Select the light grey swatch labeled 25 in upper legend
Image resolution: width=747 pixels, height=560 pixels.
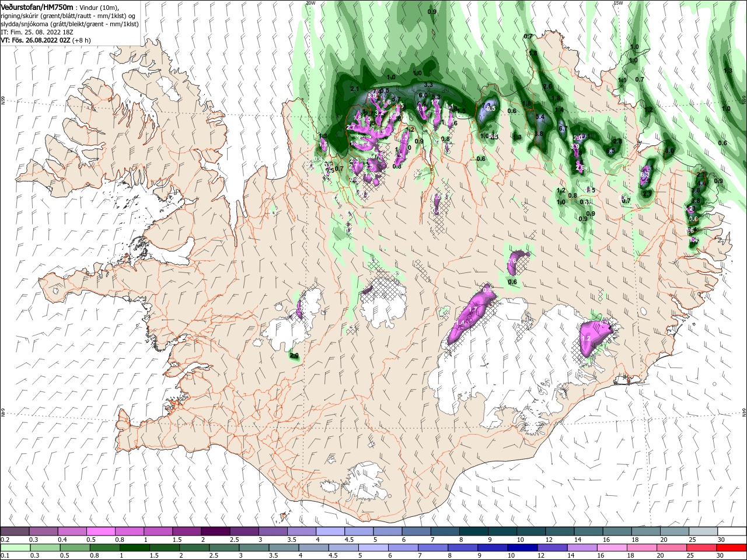pos(704,531)
